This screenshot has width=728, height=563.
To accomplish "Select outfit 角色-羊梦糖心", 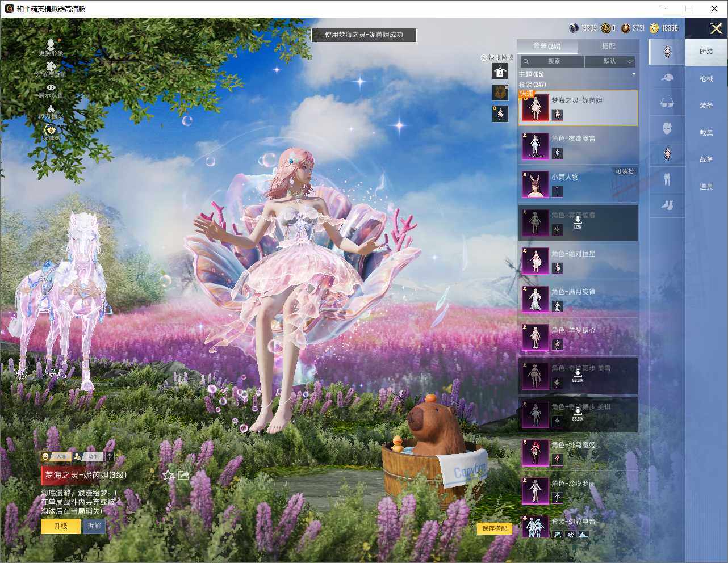I will tap(578, 338).
